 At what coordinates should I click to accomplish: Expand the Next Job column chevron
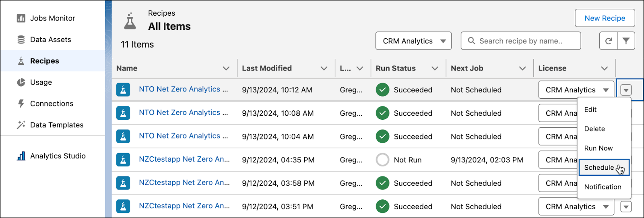[x=522, y=69]
